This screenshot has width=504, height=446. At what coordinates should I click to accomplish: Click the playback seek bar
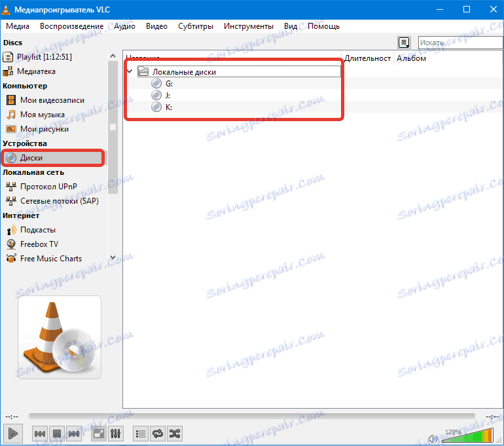click(252, 417)
